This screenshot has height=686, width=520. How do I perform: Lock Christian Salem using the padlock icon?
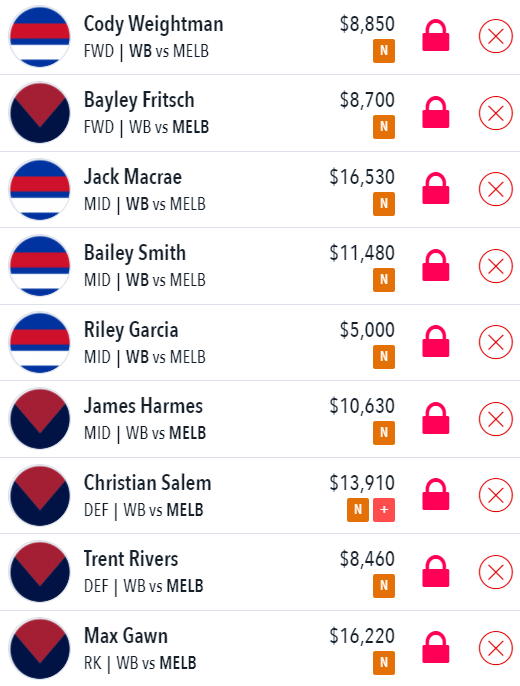click(436, 495)
